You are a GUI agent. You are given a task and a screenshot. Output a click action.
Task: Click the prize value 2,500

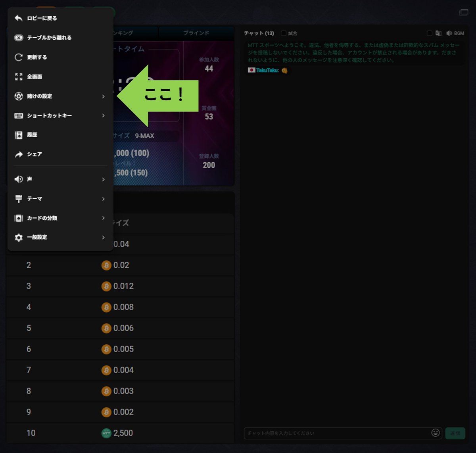point(123,433)
